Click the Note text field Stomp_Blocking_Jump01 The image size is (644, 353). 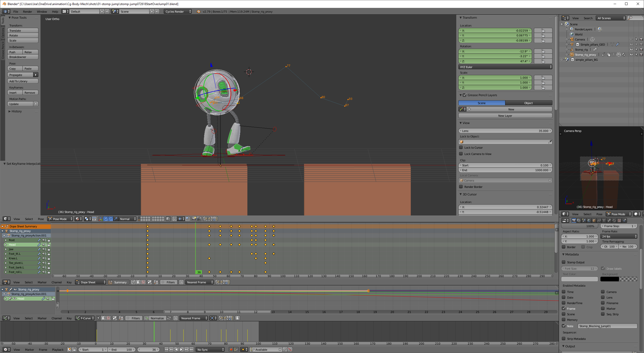tap(607, 326)
